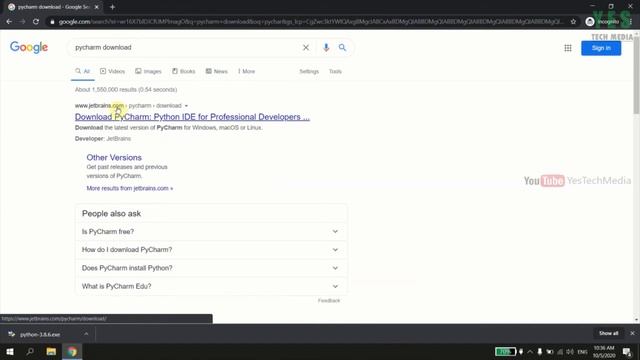This screenshot has height=360, width=640.
Task: Open a new browser tab with plus
Action: [x=112, y=7]
